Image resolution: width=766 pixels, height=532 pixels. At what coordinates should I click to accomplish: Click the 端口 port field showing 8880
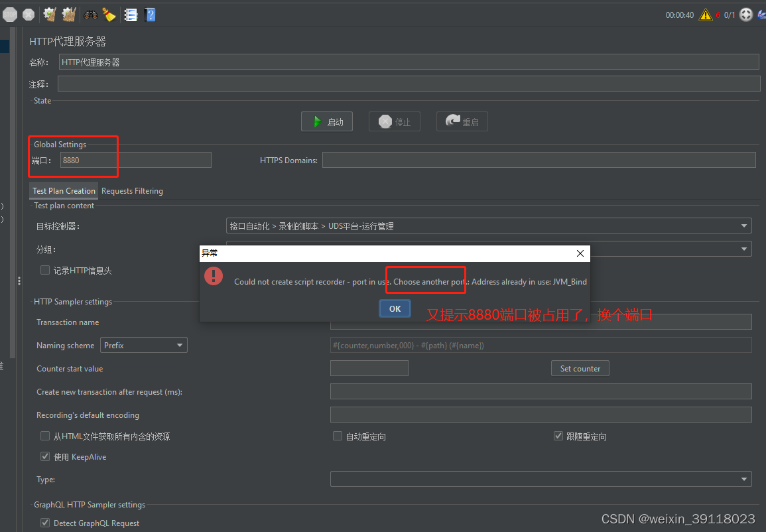click(x=136, y=161)
